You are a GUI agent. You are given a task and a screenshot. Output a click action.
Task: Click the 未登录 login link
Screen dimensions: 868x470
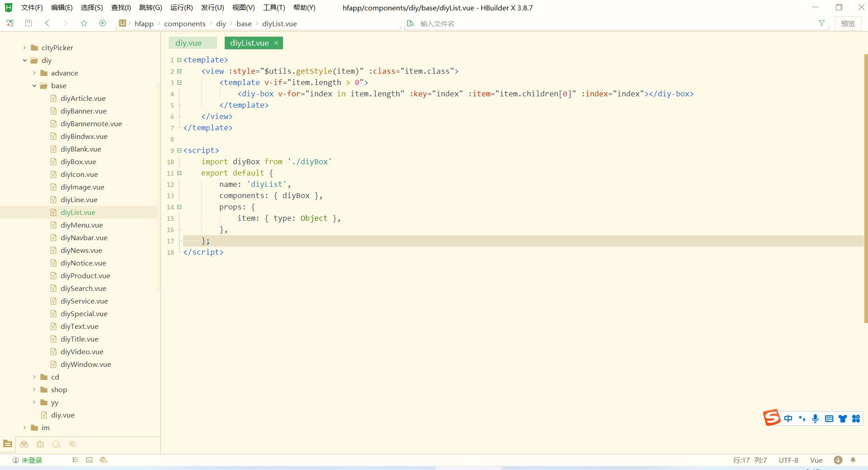click(32, 460)
